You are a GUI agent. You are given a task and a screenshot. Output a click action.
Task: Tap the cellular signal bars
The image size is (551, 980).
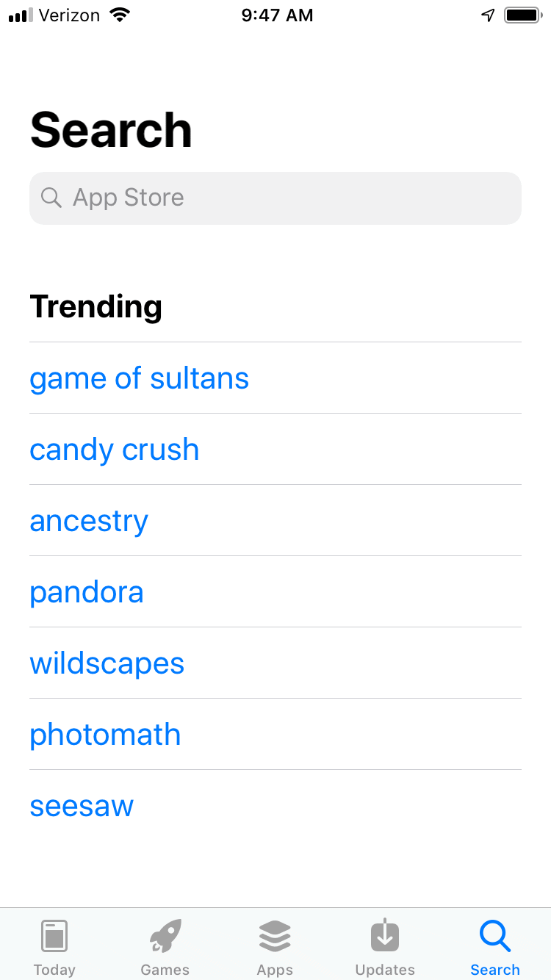click(x=21, y=15)
